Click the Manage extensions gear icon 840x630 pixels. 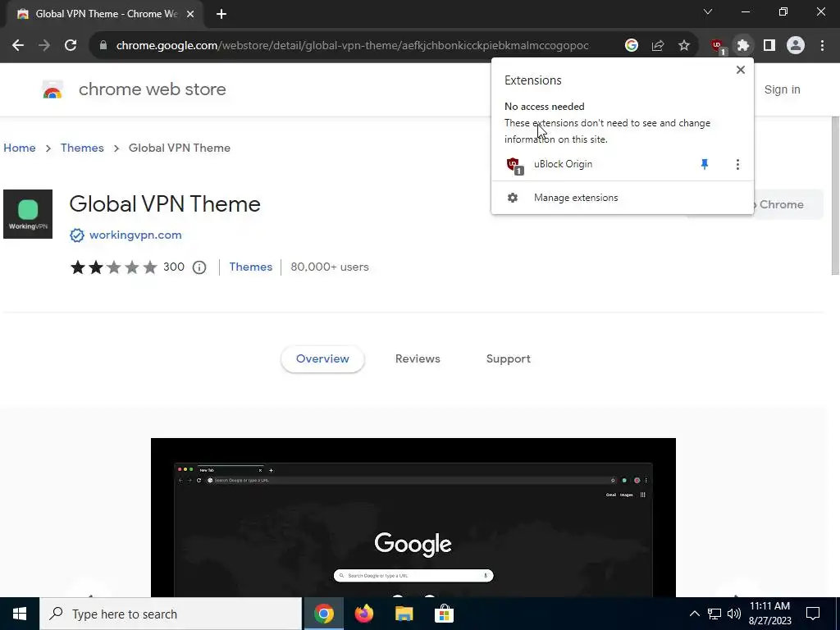point(513,198)
